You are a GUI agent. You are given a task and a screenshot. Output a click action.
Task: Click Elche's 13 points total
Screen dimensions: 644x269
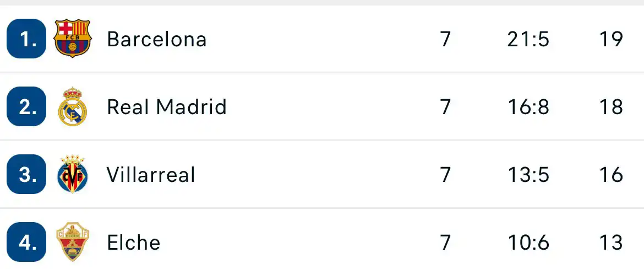(x=611, y=242)
